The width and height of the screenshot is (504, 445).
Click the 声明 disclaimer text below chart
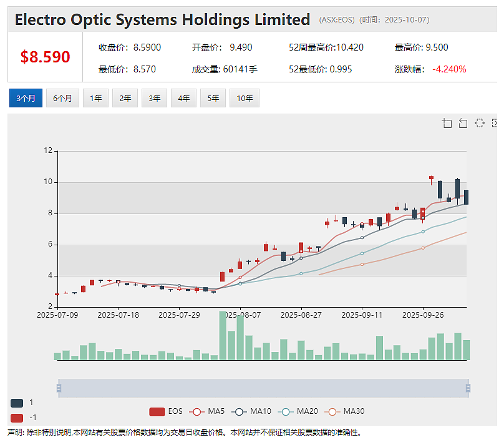[x=185, y=433]
